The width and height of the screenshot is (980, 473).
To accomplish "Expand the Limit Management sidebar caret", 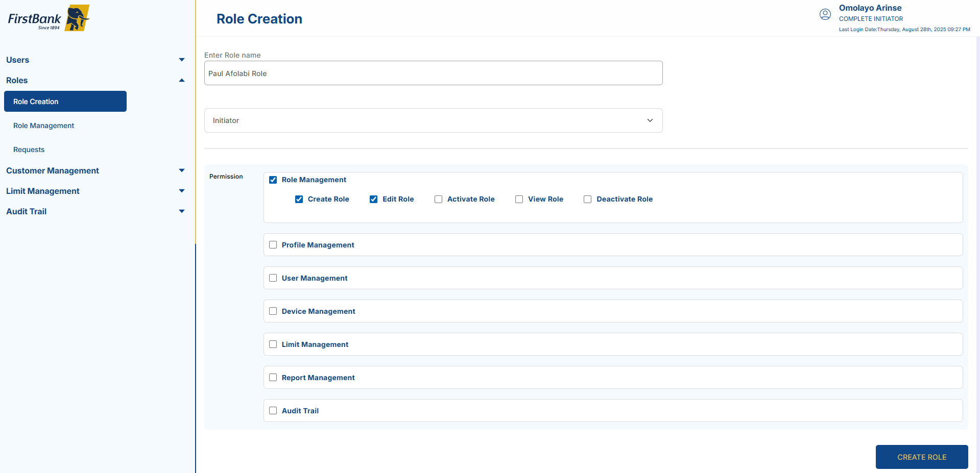I will pyautogui.click(x=181, y=191).
